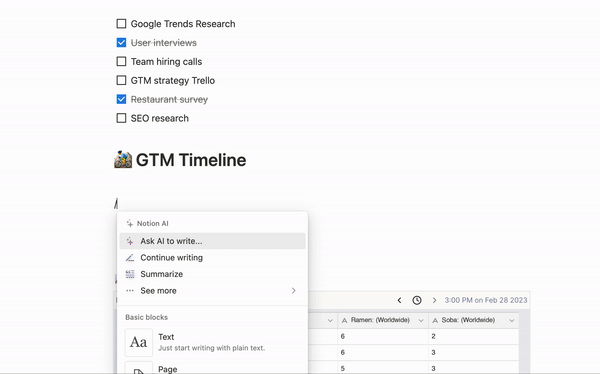The height and width of the screenshot is (374, 600).
Task: Click the Text block Aa icon
Action: click(139, 342)
